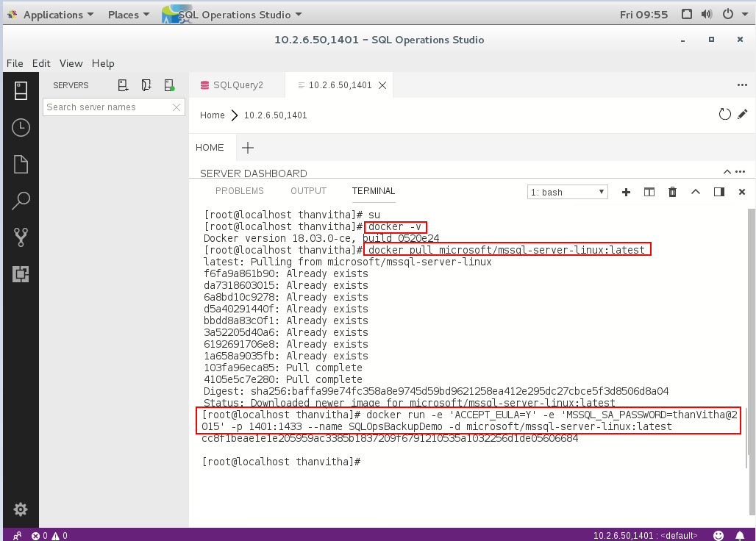Open the volume control in top bar
Image resolution: width=756 pixels, height=541 pixels.
tap(707, 14)
